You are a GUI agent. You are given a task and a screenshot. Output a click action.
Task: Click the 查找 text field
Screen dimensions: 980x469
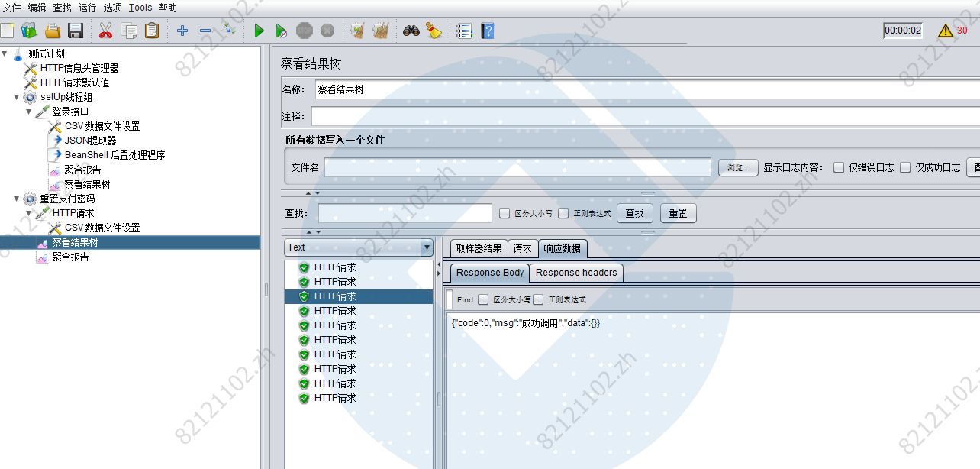coord(405,213)
